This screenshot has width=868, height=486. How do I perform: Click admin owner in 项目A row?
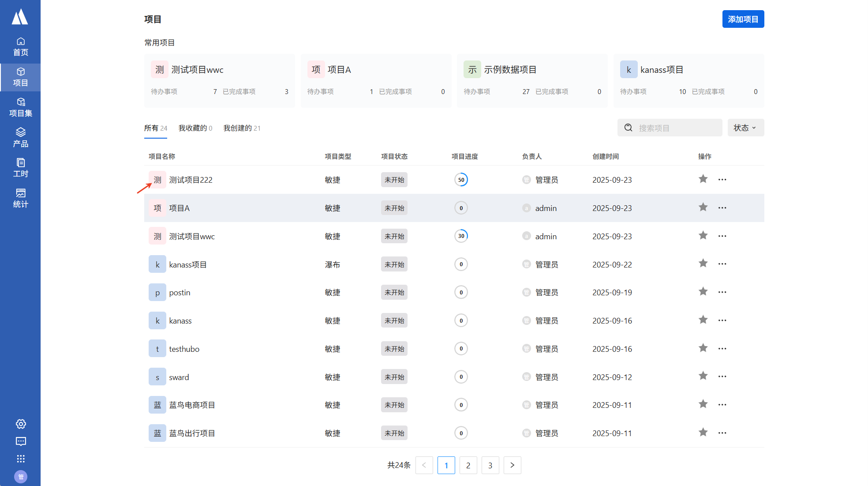546,208
